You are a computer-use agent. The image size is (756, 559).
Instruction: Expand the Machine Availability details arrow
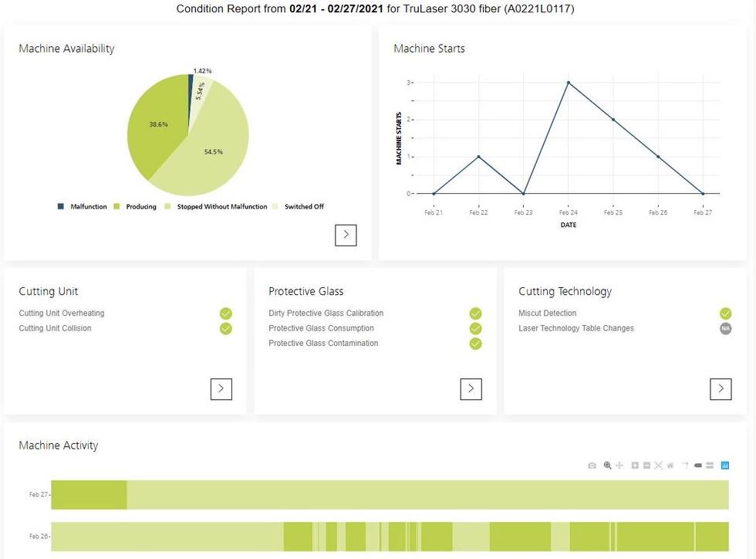click(x=346, y=235)
